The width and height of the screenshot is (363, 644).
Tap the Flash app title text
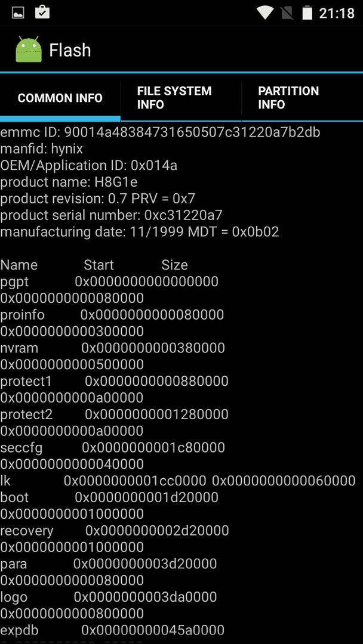tap(70, 50)
